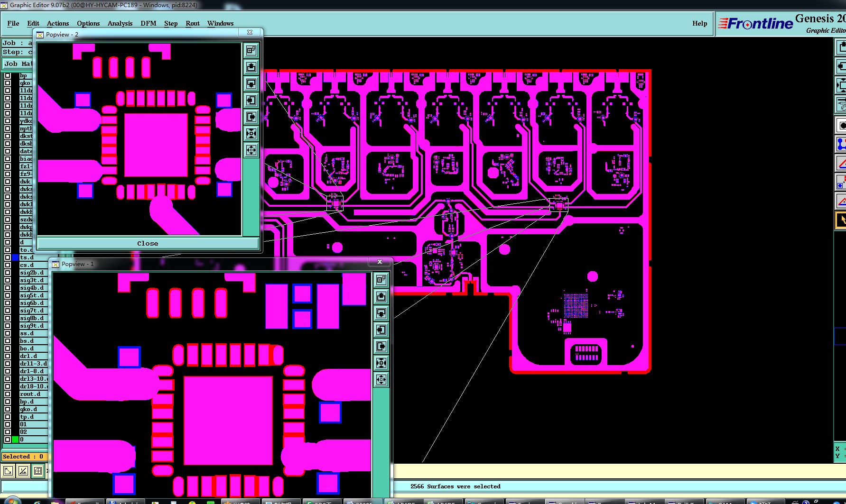Screen dimensions: 846x504
Task: Close Popview 1 via title bar X
Action: pyautogui.click(x=380, y=262)
